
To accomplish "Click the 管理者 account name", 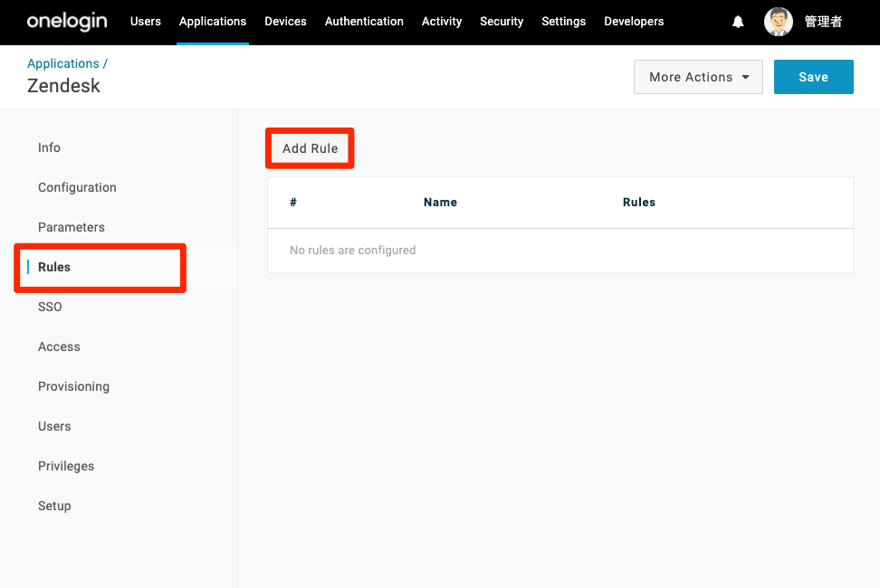I will [823, 22].
